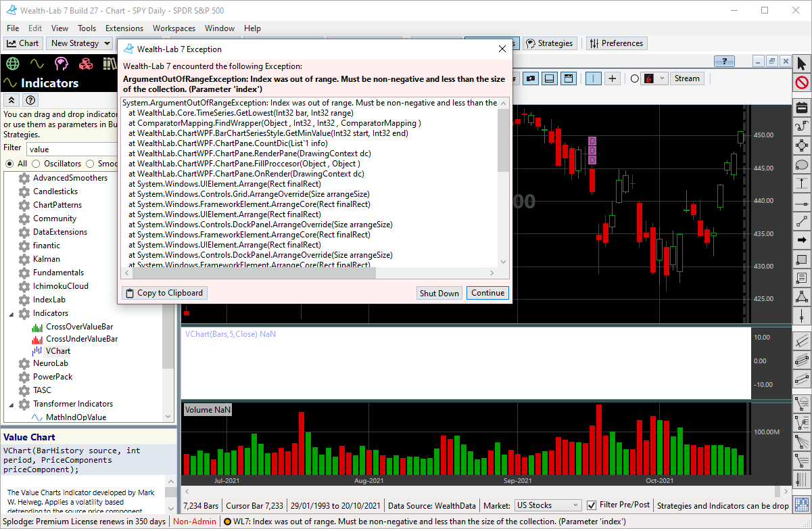Viewport: 812px width, 529px height.
Task: Select the Oscillators radio button
Action: click(x=38, y=164)
